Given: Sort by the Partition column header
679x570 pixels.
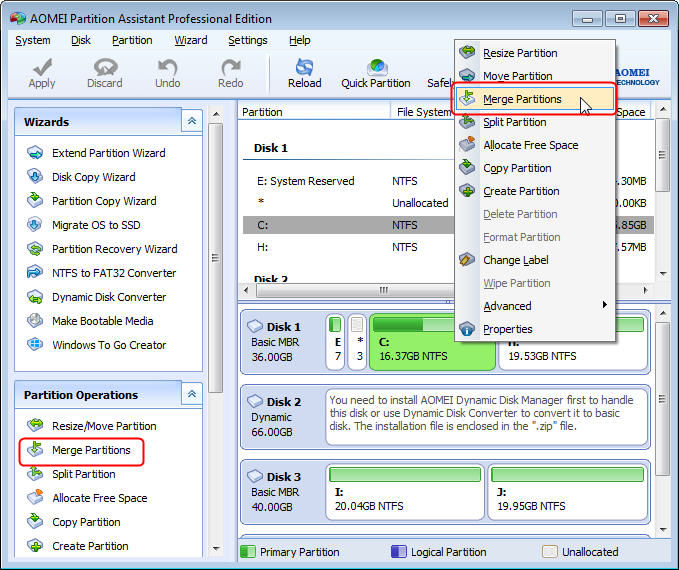Looking at the screenshot, I should tap(314, 112).
